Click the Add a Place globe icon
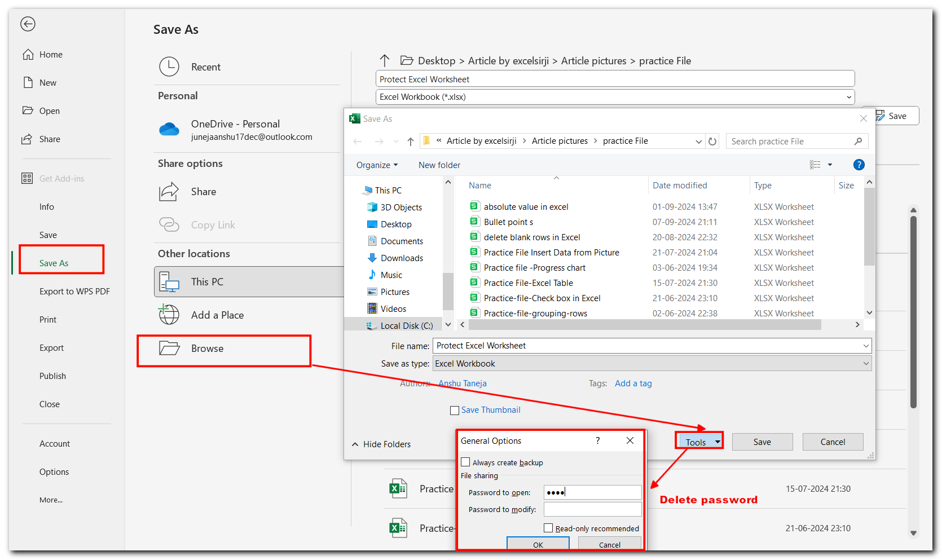The image size is (942, 560). [x=169, y=315]
